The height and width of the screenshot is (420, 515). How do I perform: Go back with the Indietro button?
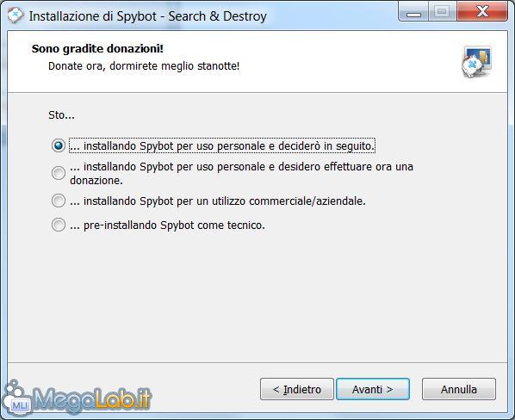tap(297, 389)
